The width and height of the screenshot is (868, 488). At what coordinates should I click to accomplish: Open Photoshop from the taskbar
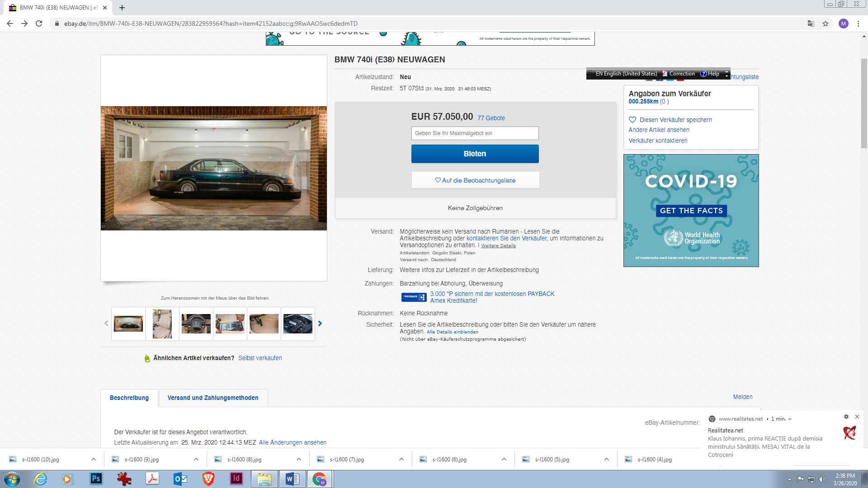click(96, 479)
